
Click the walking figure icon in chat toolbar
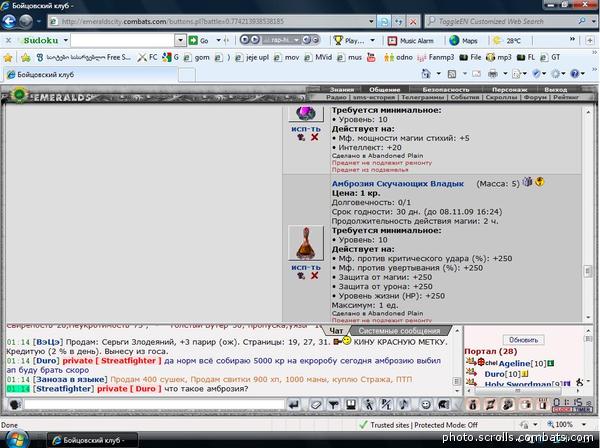(x=368, y=404)
